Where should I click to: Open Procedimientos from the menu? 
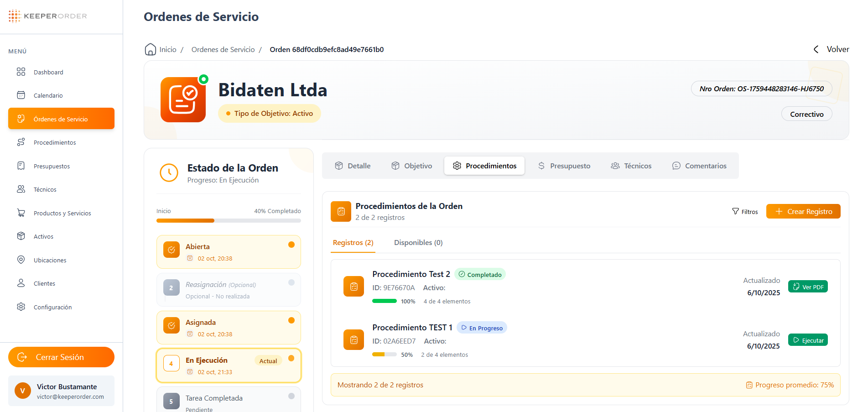(x=55, y=142)
